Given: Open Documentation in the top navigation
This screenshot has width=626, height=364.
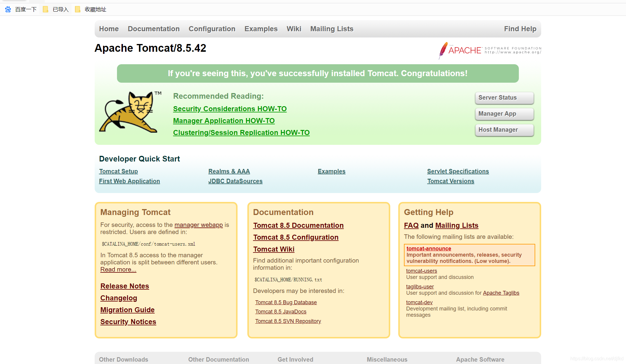Looking at the screenshot, I should click(x=154, y=29).
